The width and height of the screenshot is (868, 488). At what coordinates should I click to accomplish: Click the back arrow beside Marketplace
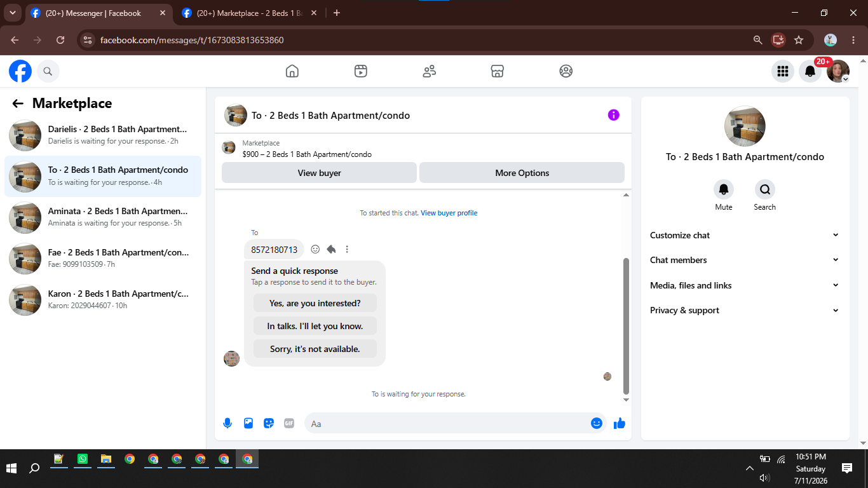18,104
